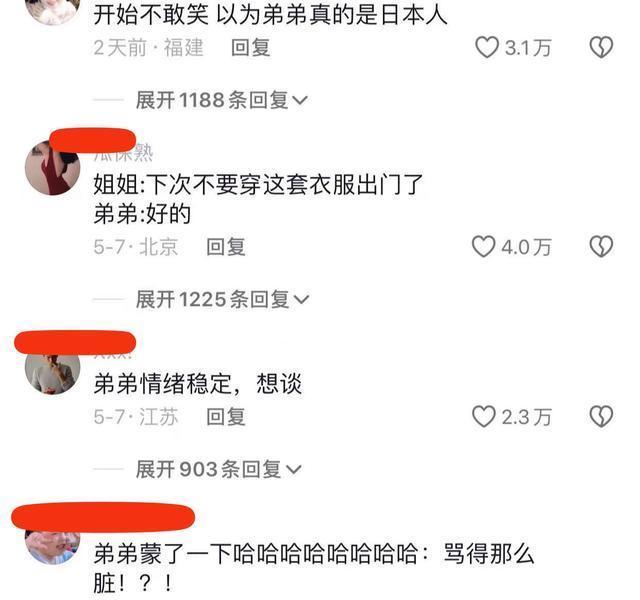Expand 展开903条回复

click(218, 469)
